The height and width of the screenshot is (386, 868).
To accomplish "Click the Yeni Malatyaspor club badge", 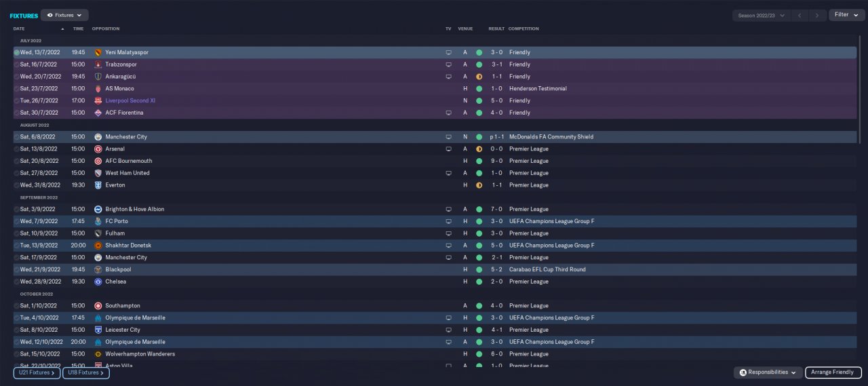I will [x=98, y=52].
